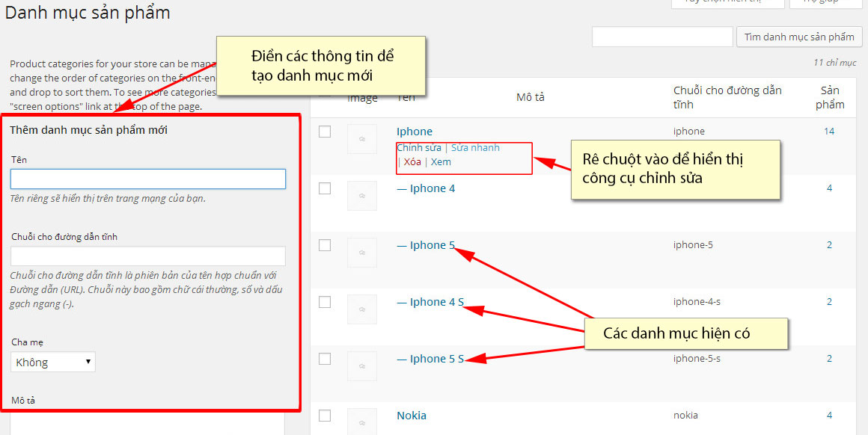Open product count 14 for Iphone

(x=829, y=132)
